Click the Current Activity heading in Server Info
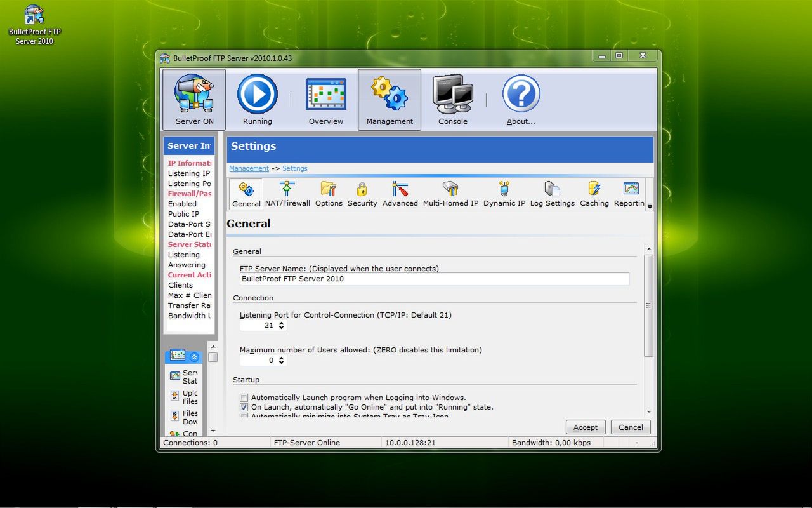This screenshot has width=812, height=508. point(190,275)
